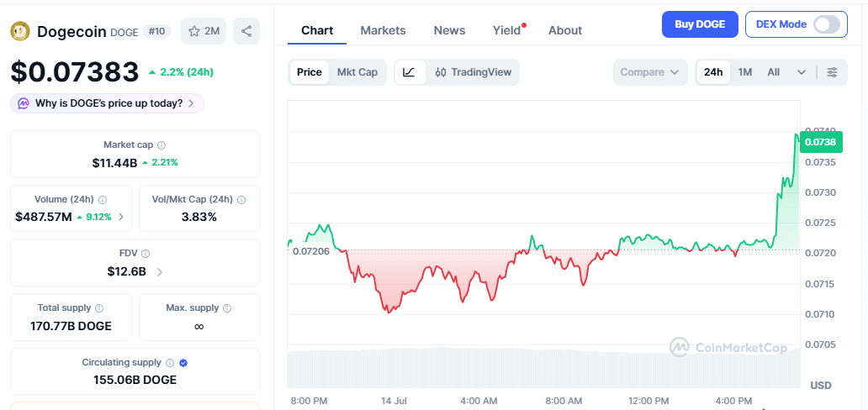Expand Why is DOGE's price up arrow
This screenshot has width=868, height=410.
point(191,102)
